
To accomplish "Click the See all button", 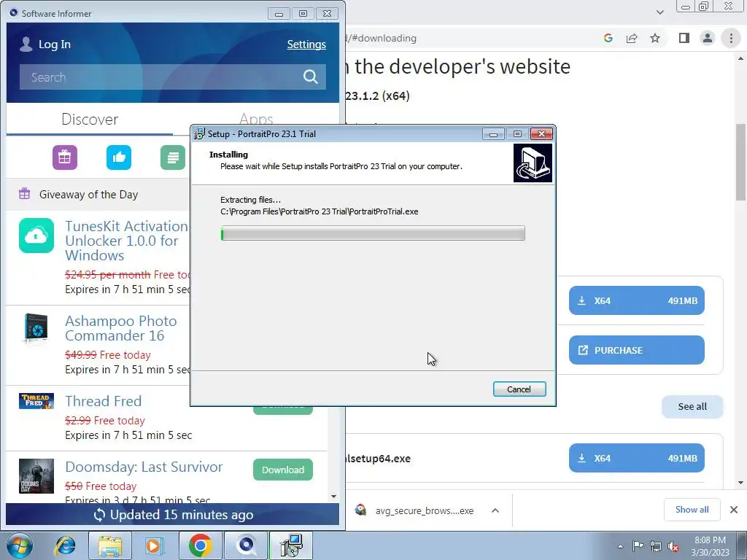I will [x=692, y=407].
